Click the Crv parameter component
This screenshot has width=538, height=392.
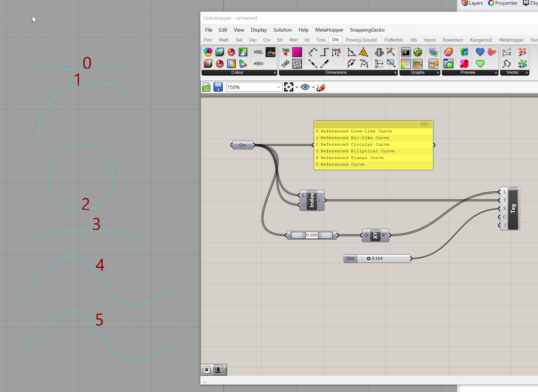pos(243,145)
